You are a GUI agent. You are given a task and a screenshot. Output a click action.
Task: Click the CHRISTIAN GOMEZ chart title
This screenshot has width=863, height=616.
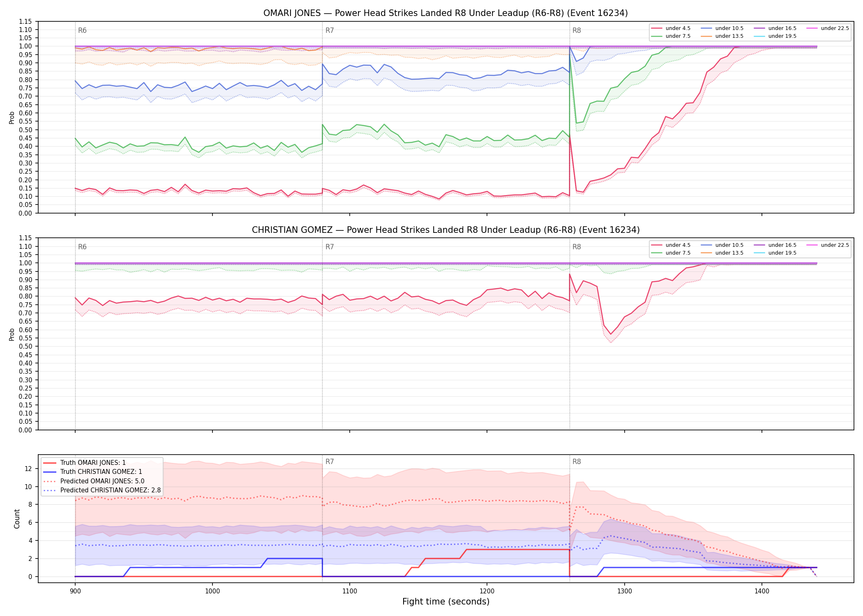[445, 230]
